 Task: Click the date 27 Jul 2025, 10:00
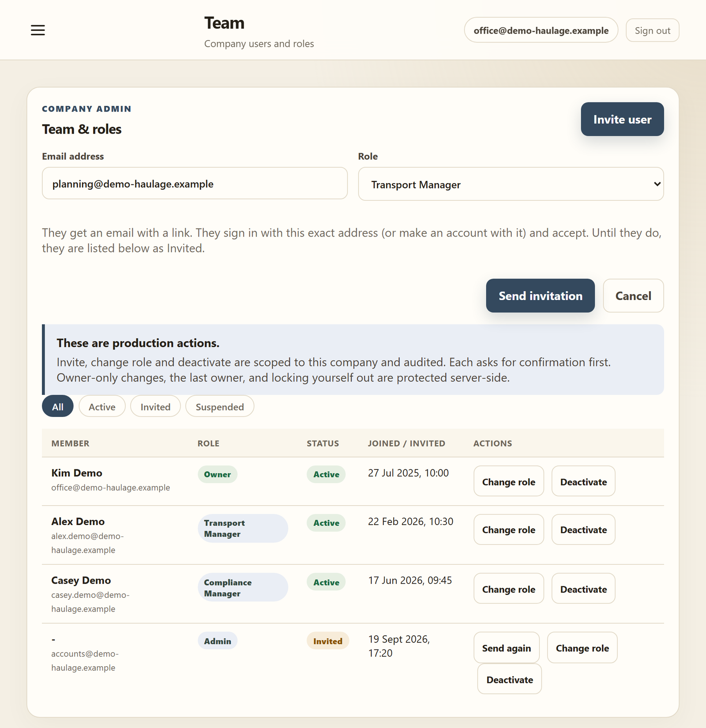408,473
